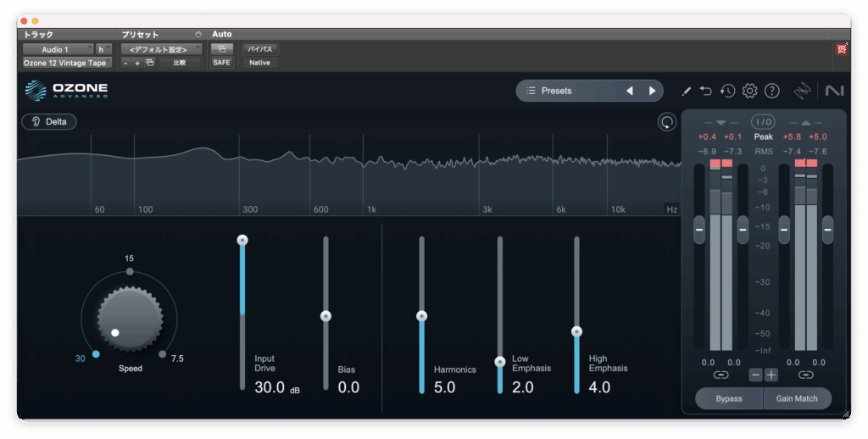Go to previous preset arrow
Screen dimensions: 868x439
(629, 91)
